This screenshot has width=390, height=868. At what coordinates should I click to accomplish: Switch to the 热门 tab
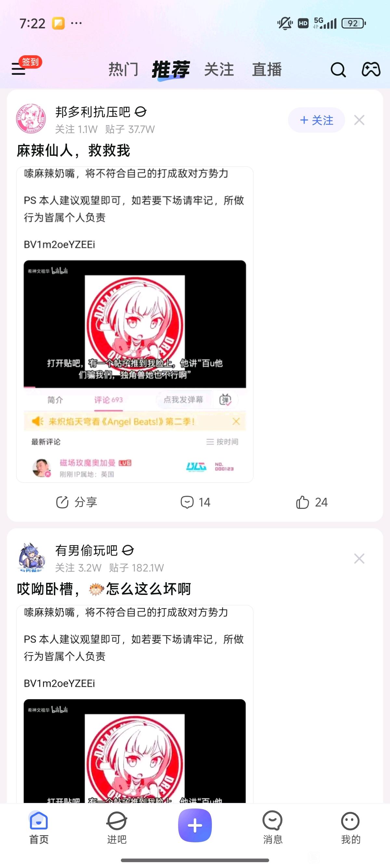pyautogui.click(x=123, y=70)
